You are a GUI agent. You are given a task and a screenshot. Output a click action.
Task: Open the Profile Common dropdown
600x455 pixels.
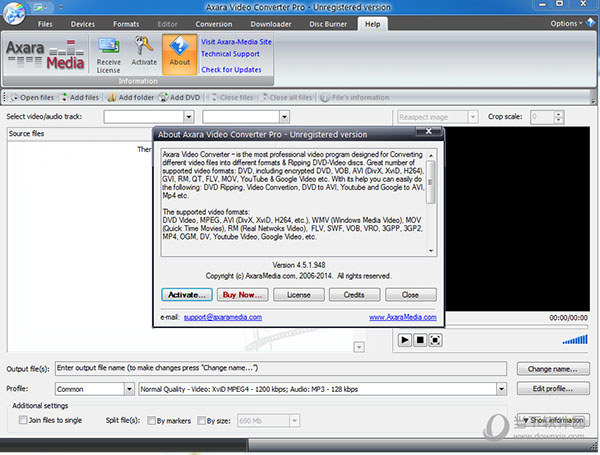coord(129,389)
